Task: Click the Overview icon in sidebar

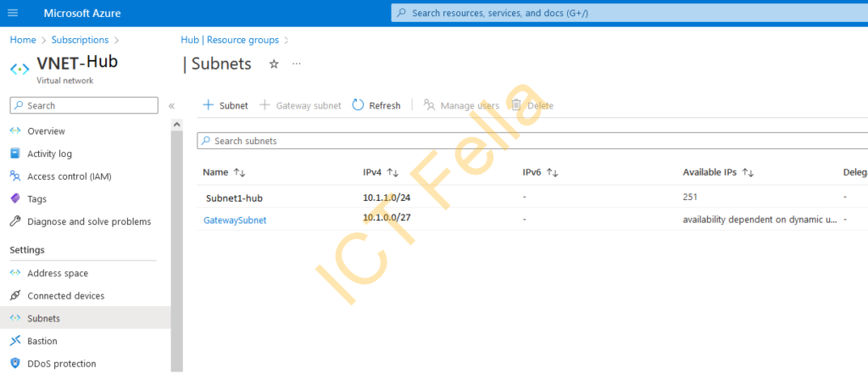Action: pyautogui.click(x=15, y=131)
